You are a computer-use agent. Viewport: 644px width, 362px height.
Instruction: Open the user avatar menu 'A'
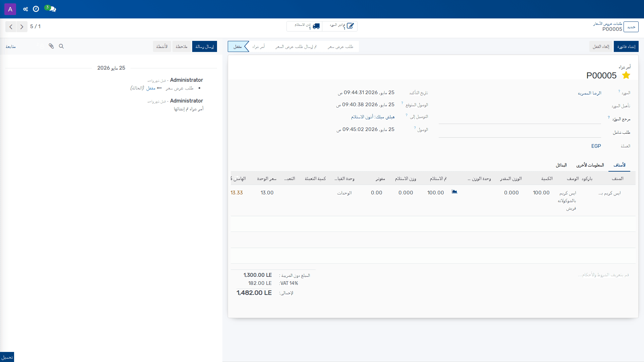pyautogui.click(x=10, y=9)
